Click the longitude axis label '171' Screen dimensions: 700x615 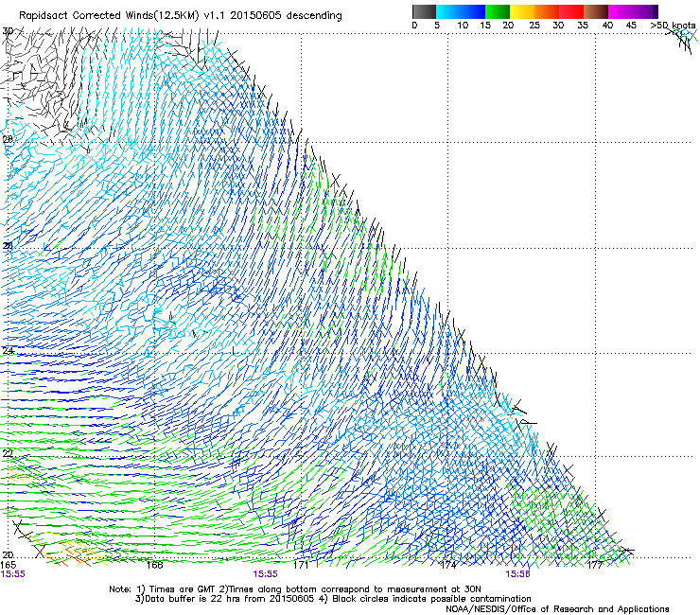pos(301,565)
